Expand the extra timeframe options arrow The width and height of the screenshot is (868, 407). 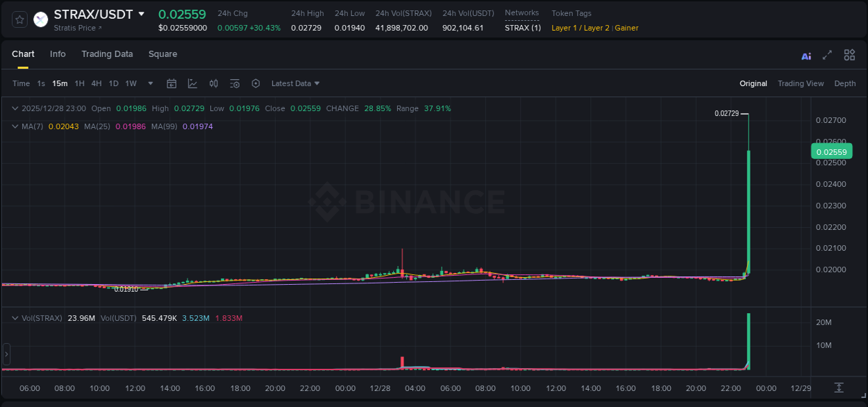150,83
